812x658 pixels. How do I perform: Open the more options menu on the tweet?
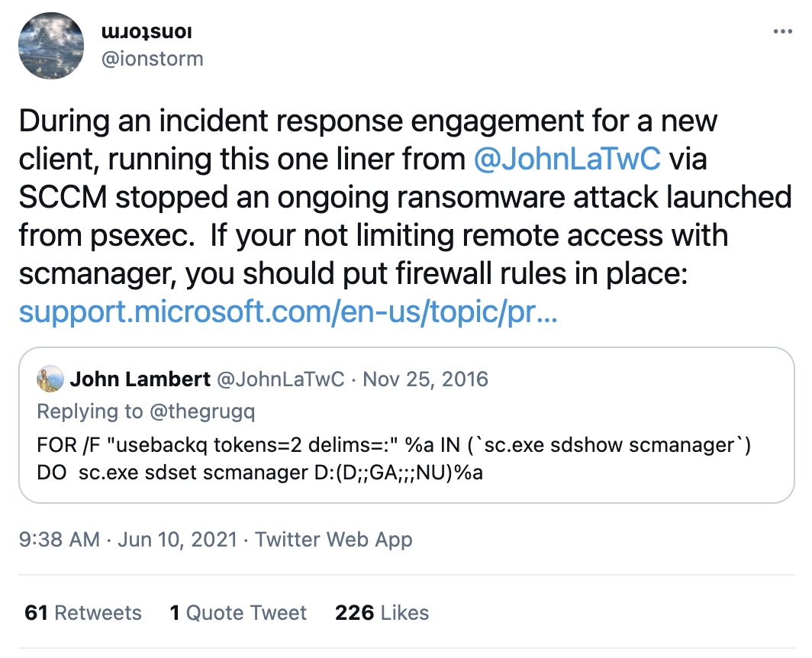point(782,31)
